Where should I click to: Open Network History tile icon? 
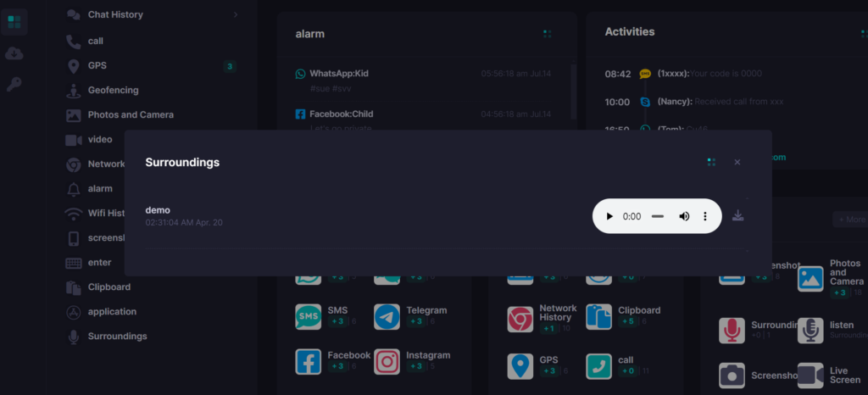tap(520, 320)
